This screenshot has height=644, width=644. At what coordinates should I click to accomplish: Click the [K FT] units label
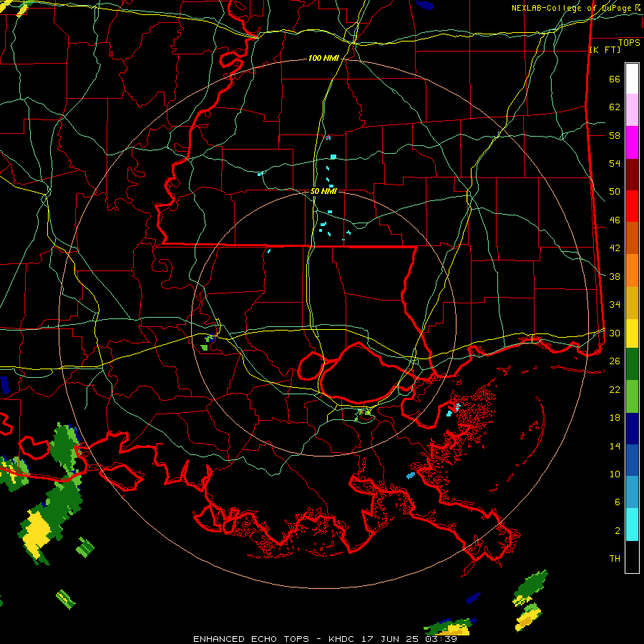[605, 50]
